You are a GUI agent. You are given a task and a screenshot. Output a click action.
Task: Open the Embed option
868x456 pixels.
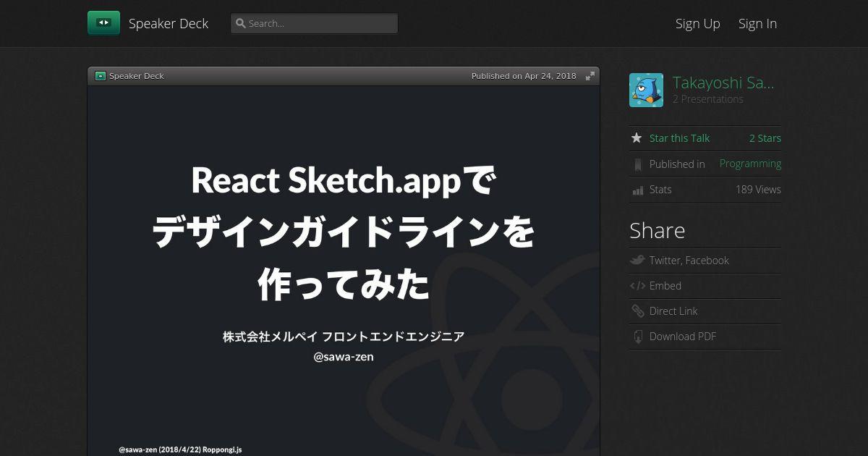point(665,286)
